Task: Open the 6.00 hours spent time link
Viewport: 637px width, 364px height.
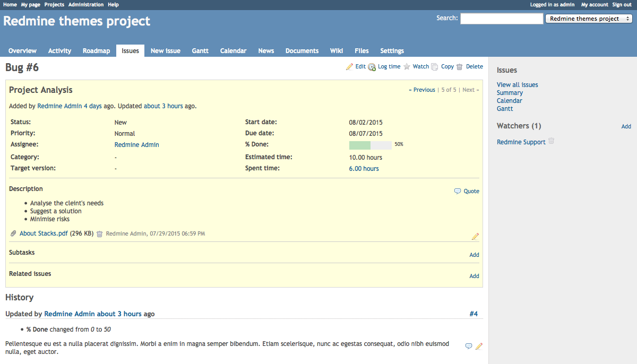Action: coord(364,169)
